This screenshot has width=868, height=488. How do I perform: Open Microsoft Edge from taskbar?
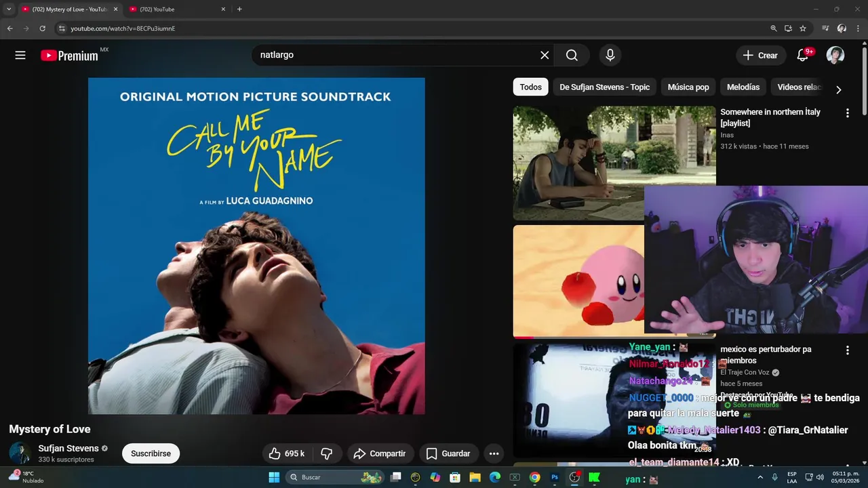click(495, 477)
